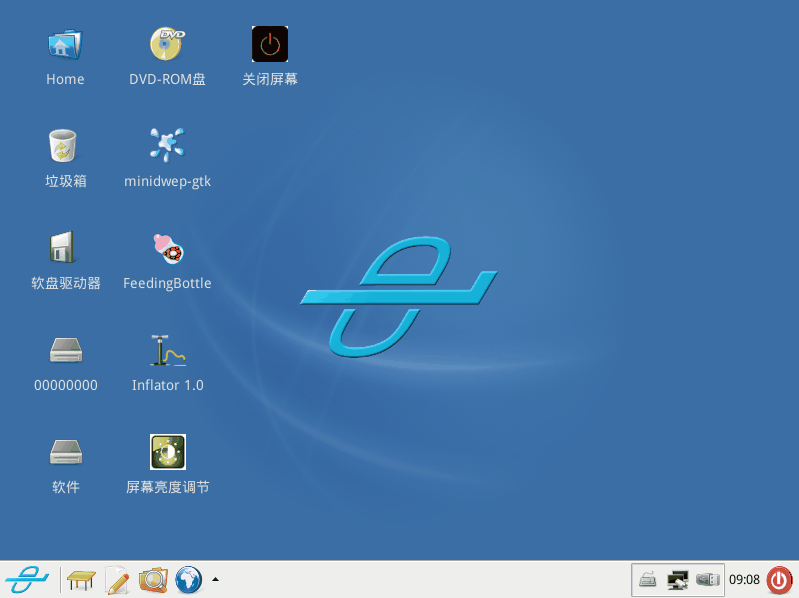Open the DVD-ROM盘 disc icon

coord(168,44)
